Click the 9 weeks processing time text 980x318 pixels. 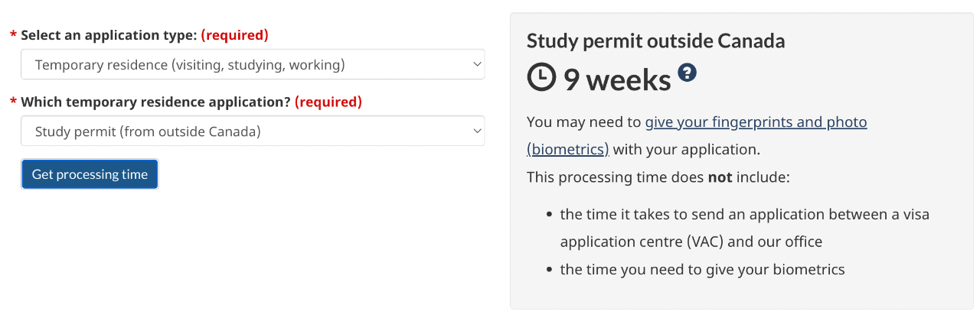tap(617, 79)
